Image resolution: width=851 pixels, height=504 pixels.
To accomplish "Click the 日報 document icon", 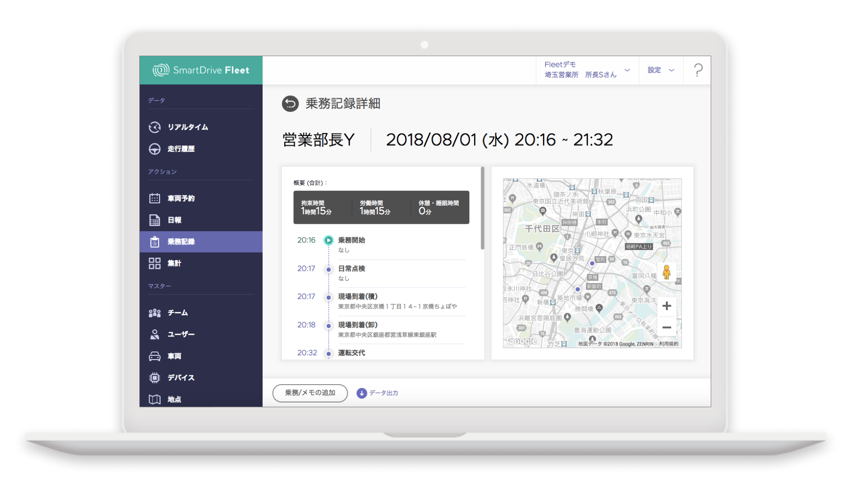I will [x=155, y=220].
